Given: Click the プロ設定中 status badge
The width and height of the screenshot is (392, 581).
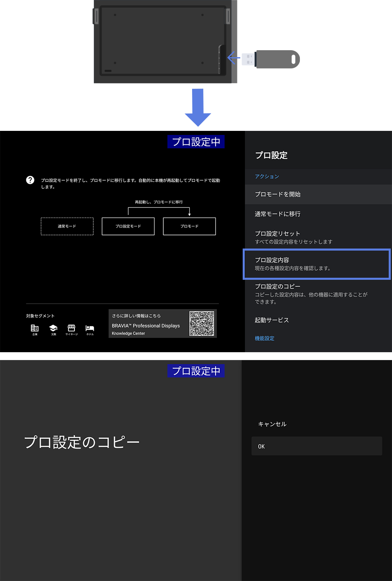Looking at the screenshot, I should [x=196, y=142].
